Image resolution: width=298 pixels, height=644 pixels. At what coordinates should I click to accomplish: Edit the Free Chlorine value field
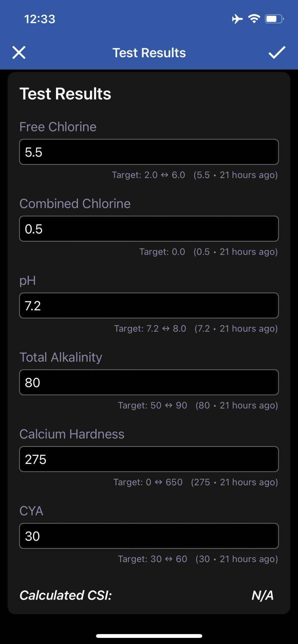click(x=149, y=152)
